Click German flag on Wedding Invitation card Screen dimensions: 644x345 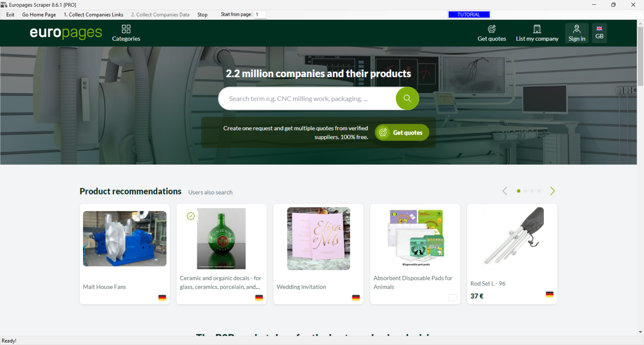(x=356, y=297)
